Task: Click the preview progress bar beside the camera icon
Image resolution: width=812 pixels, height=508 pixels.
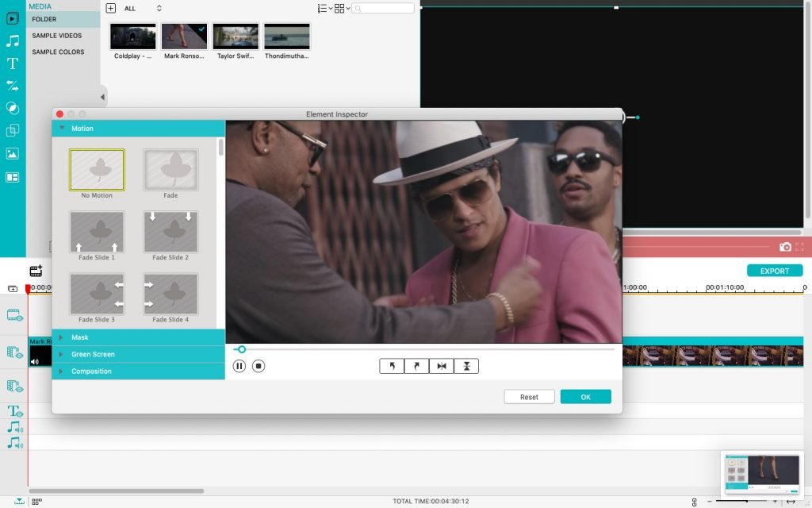Action: tap(698, 247)
